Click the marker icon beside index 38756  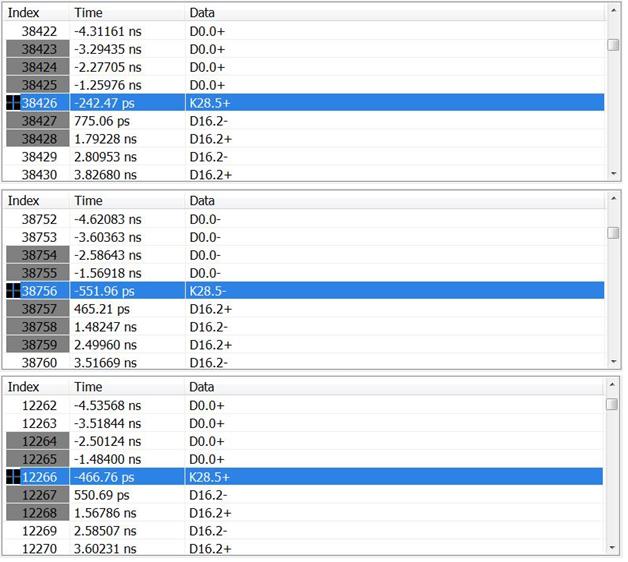[13, 290]
